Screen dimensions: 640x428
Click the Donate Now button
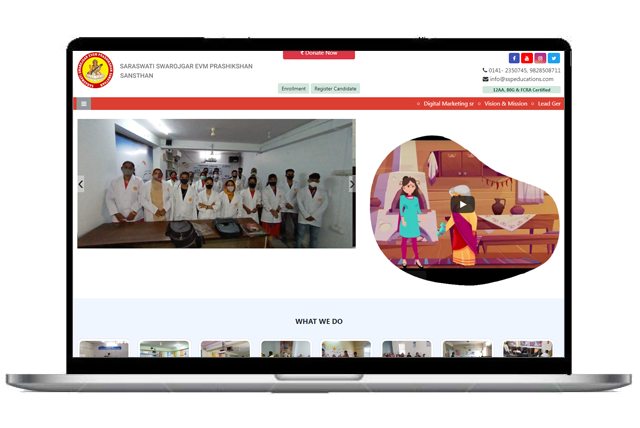pos(318,53)
